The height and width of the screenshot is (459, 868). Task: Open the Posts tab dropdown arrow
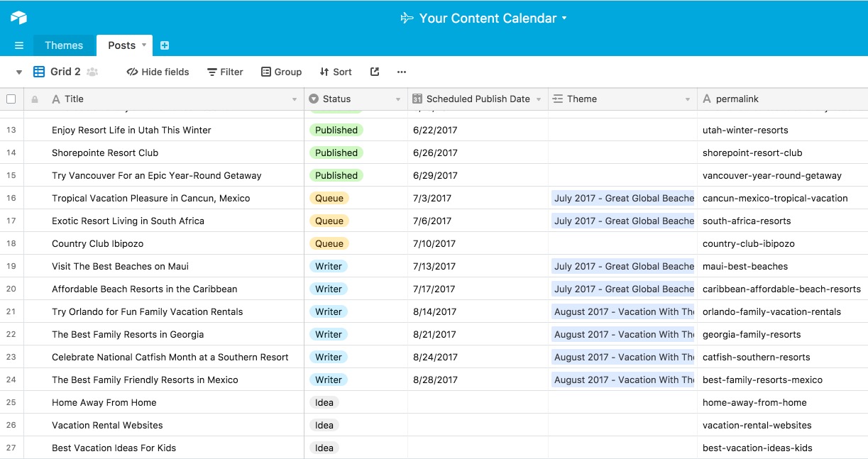pos(144,45)
